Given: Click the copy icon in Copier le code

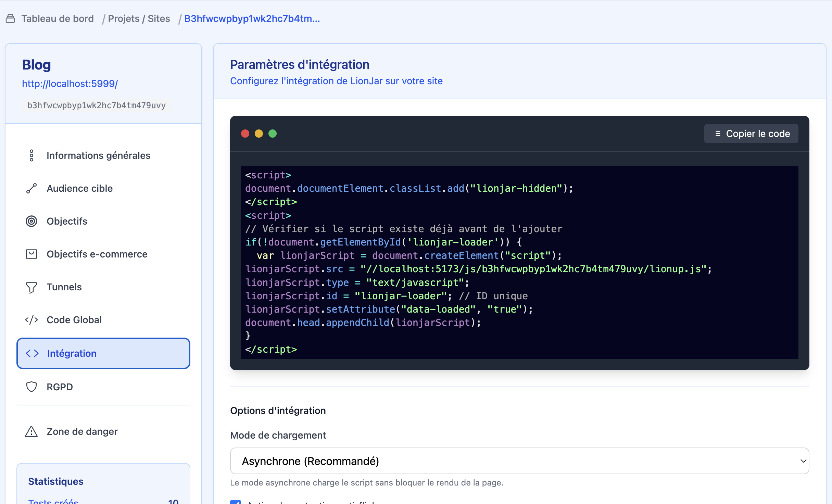Looking at the screenshot, I should 718,134.
